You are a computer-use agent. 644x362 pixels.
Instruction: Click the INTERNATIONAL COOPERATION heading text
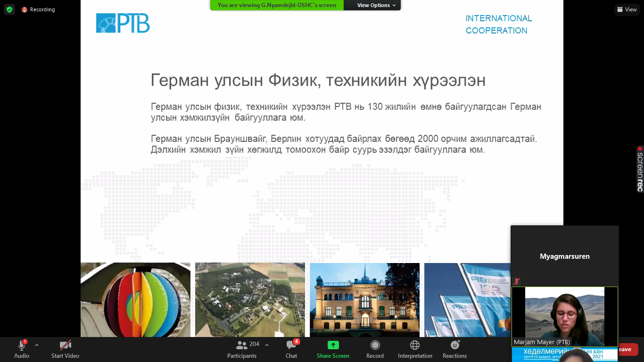(x=499, y=25)
